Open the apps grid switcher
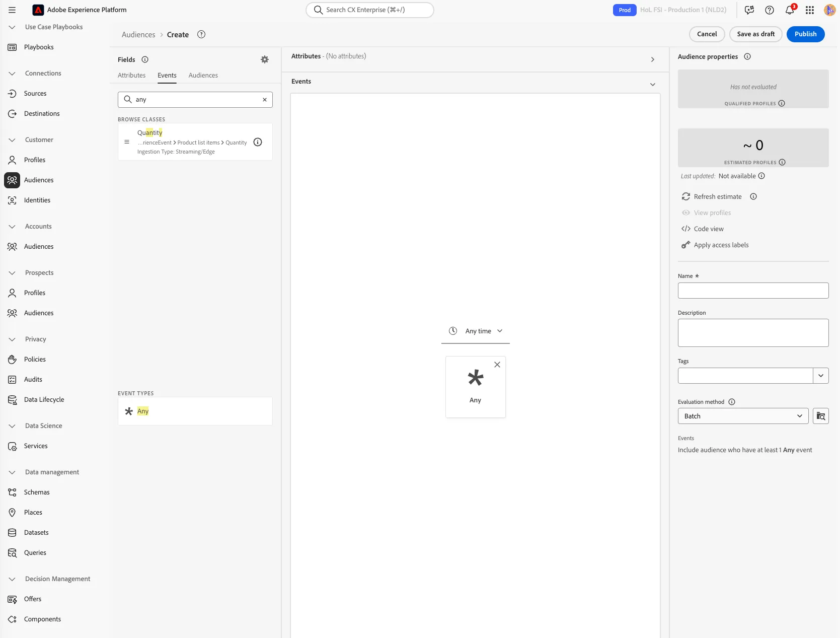Screen dimensions: 840x638 [x=810, y=10]
